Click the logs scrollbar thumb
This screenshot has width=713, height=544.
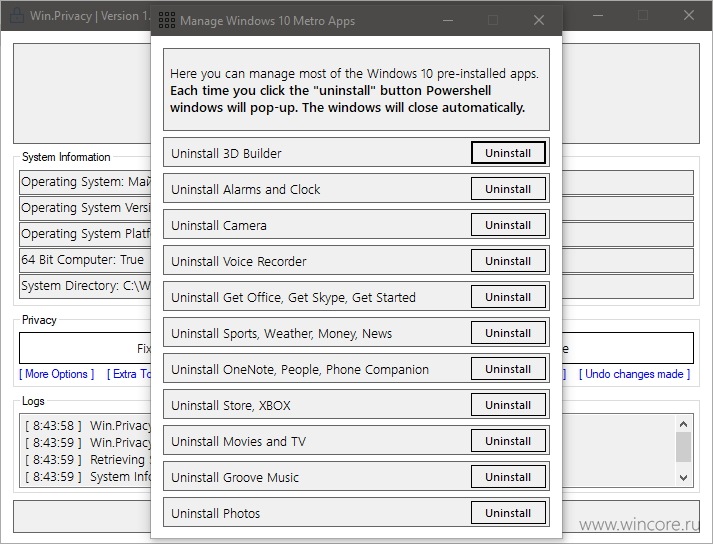[683, 447]
